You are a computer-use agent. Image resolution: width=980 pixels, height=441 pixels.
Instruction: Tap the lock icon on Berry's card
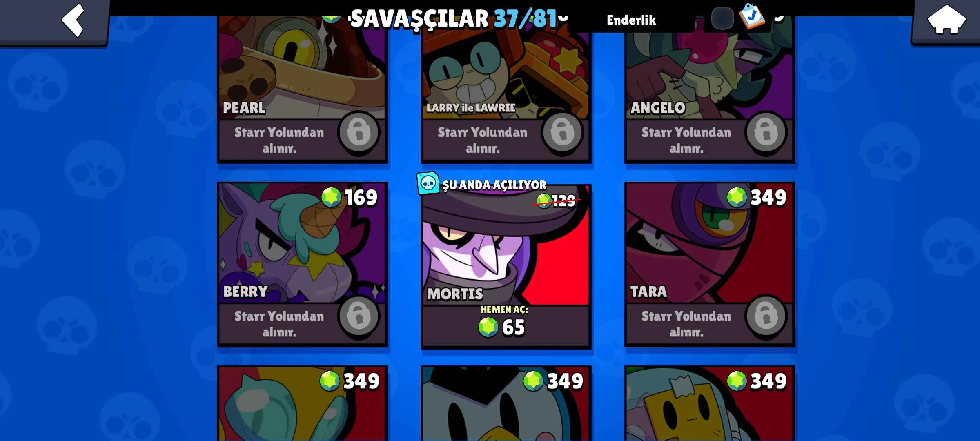tap(359, 316)
